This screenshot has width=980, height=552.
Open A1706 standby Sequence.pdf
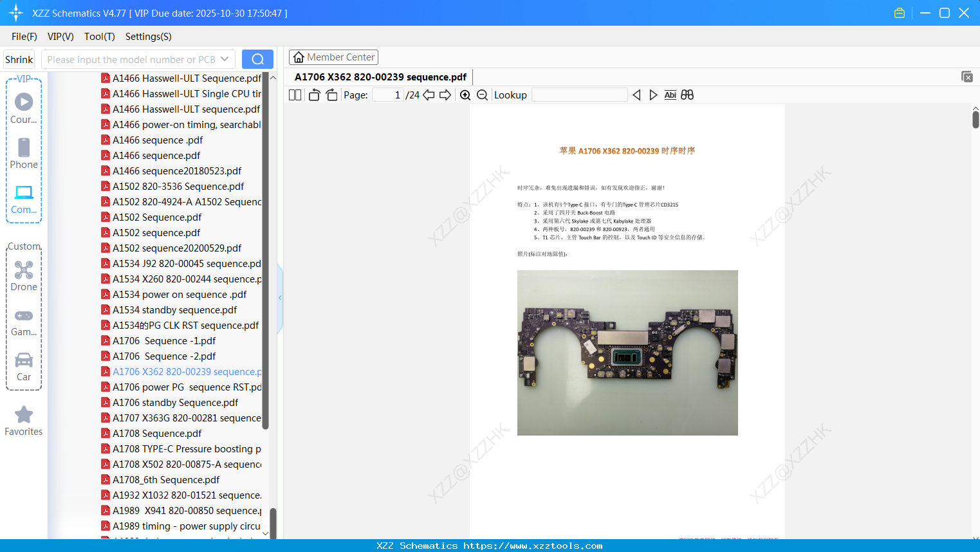point(170,403)
